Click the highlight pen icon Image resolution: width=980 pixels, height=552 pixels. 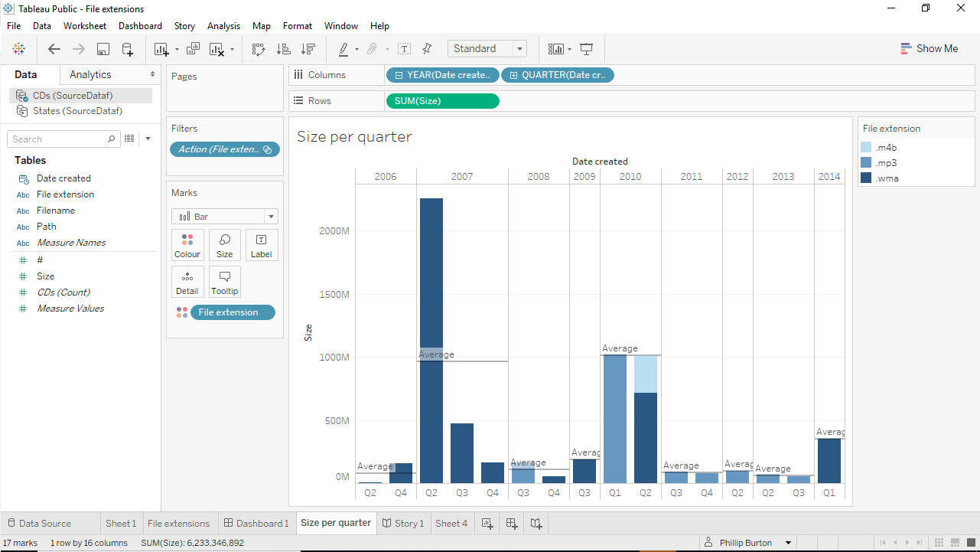(x=343, y=49)
